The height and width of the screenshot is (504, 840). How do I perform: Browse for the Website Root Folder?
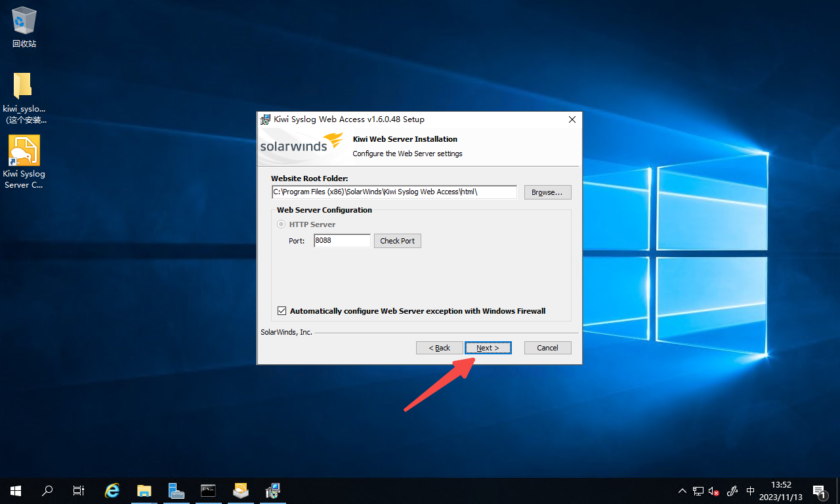click(x=547, y=192)
